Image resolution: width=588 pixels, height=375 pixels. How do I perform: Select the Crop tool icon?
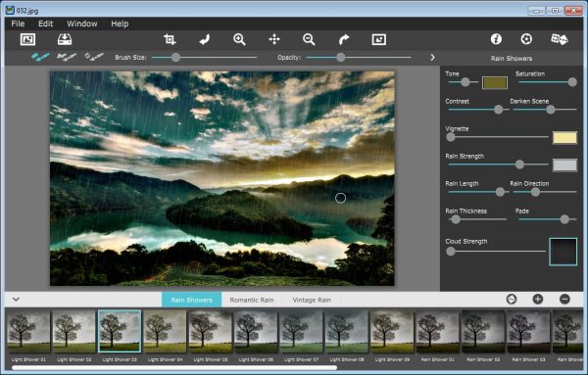(170, 39)
